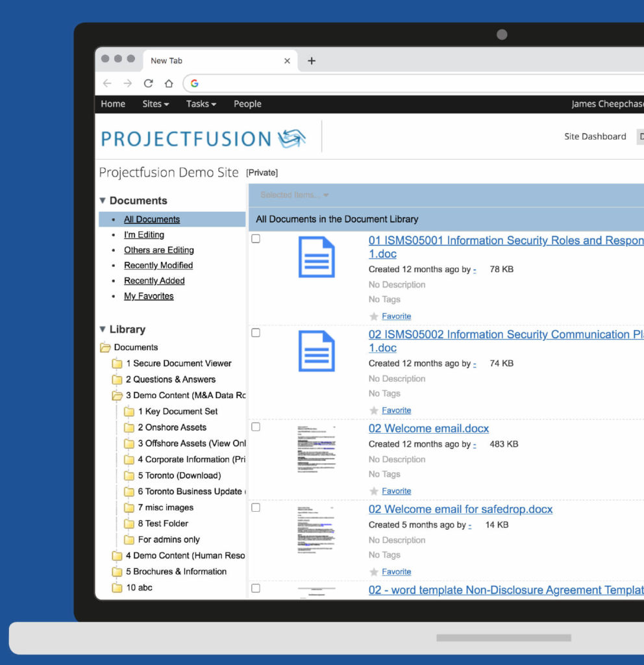Click folder icon for 8 Test Folder

click(x=129, y=524)
